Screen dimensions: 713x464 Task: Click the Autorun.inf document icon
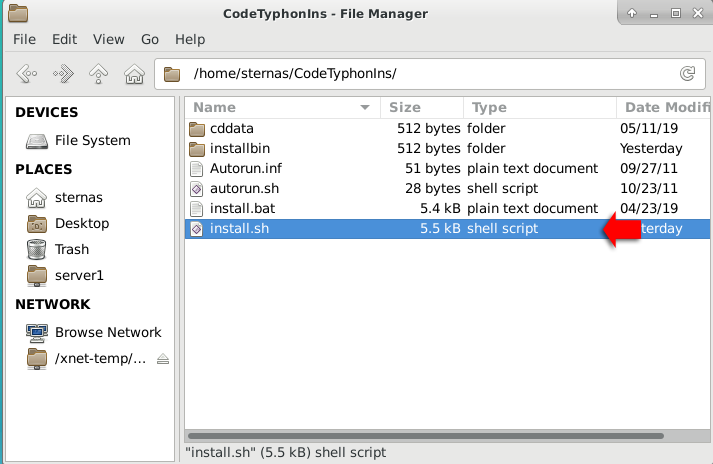[196, 169]
